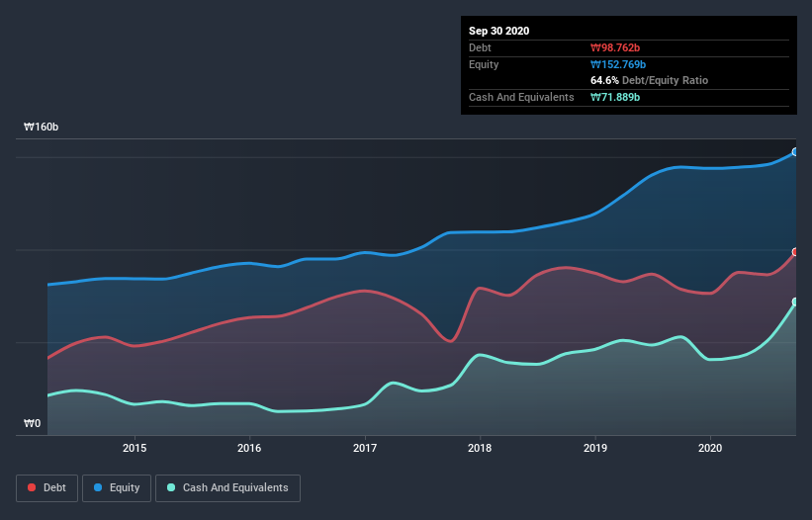The height and width of the screenshot is (520, 812).
Task: Click the ₩160b y-axis label
Action: (41, 127)
